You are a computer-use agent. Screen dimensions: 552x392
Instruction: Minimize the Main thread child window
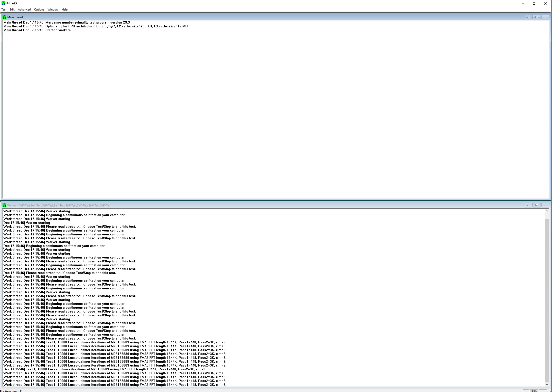(529, 17)
